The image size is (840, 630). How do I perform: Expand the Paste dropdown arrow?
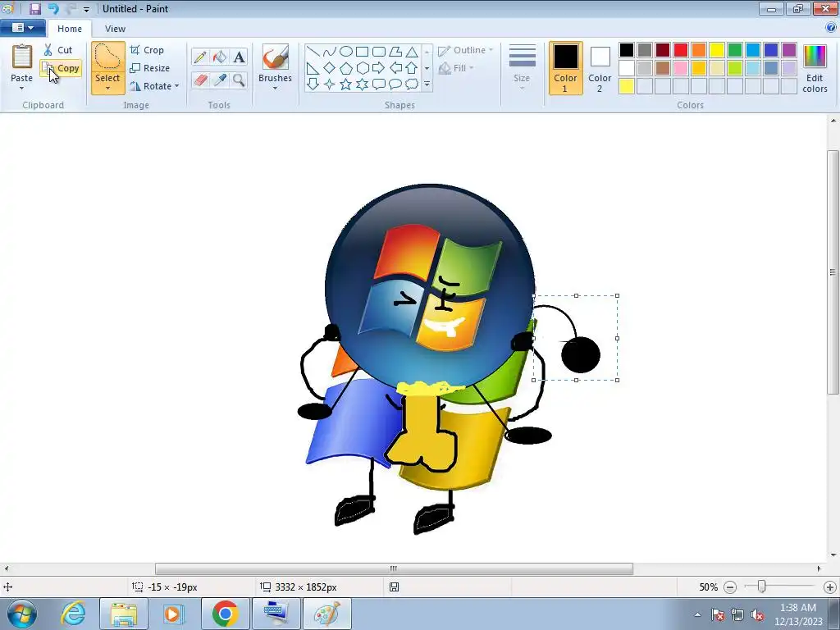pos(22,88)
